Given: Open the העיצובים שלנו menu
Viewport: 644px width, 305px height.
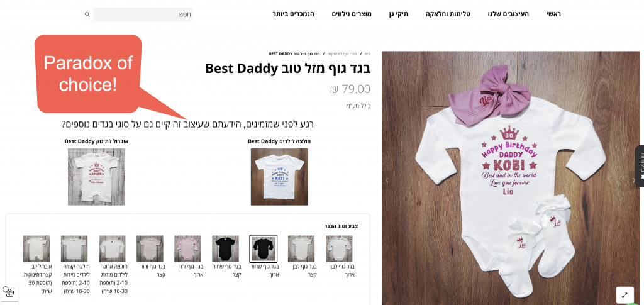Looking at the screenshot, I should [508, 14].
